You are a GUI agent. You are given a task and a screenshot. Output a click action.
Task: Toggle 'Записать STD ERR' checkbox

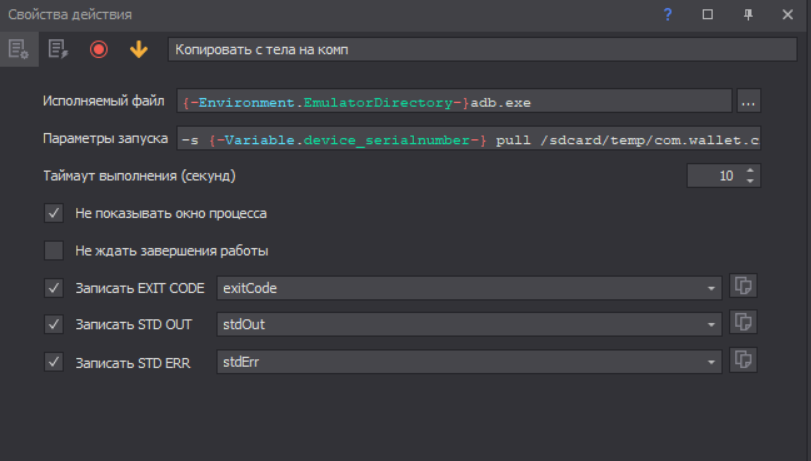click(x=54, y=361)
